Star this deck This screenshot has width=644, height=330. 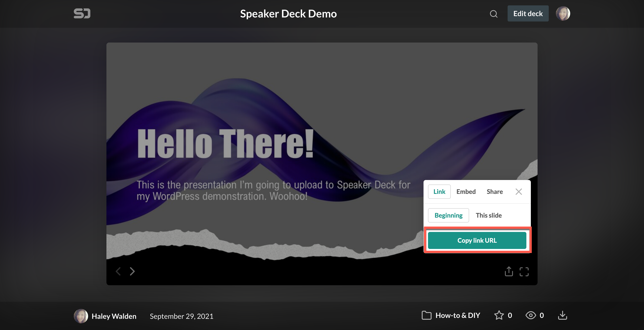pos(499,315)
